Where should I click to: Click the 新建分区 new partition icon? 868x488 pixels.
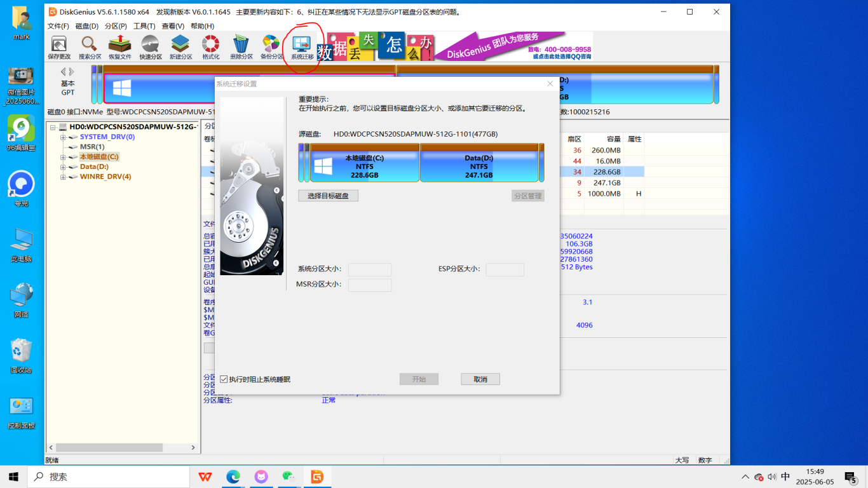pos(180,48)
